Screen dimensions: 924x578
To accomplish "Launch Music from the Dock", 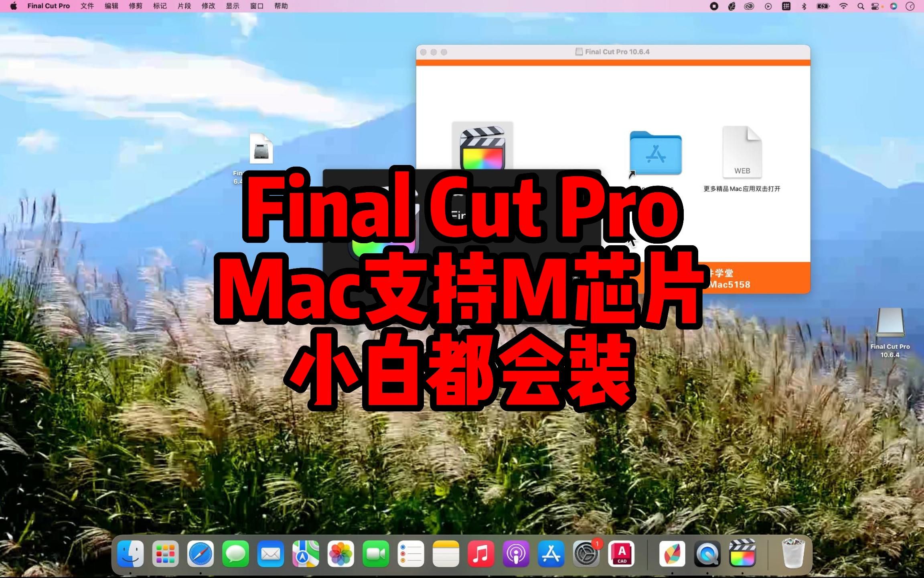I will click(x=481, y=554).
